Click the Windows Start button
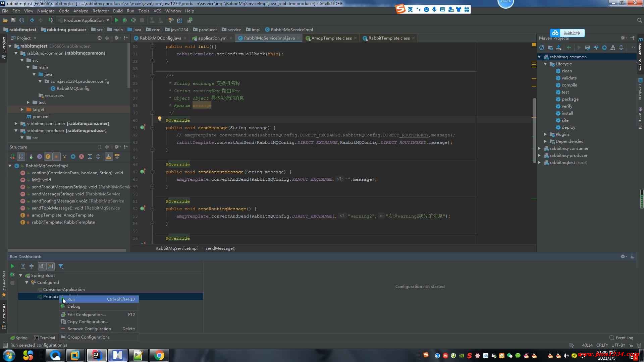Image resolution: width=644 pixels, height=362 pixels. pyautogui.click(x=9, y=355)
